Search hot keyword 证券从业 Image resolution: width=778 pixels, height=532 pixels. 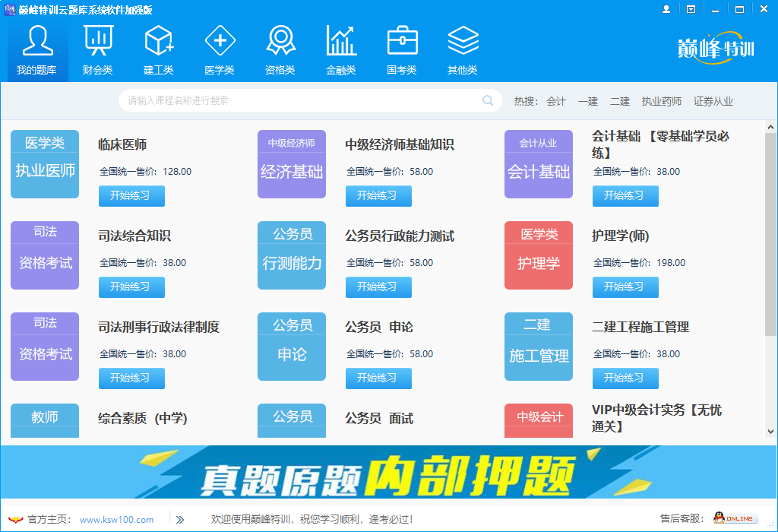coord(713,101)
